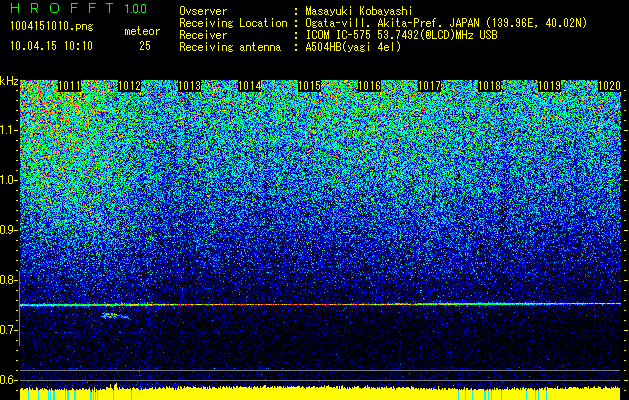Click the A504HB(yagi 4el) antenna text
The height and width of the screenshot is (400, 629).
coord(353,47)
